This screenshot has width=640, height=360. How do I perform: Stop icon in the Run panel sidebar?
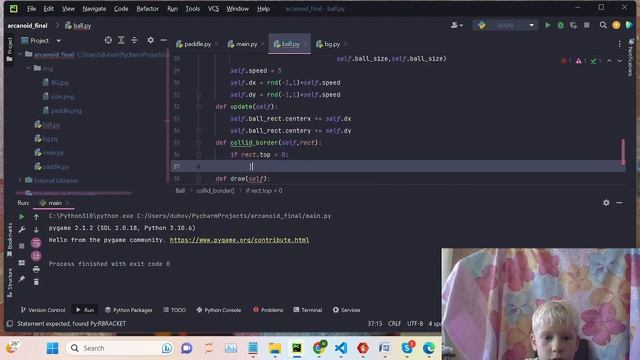point(22,246)
